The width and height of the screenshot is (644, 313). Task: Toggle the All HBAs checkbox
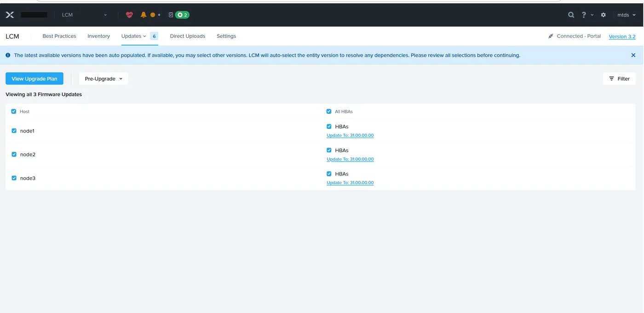[329, 111]
